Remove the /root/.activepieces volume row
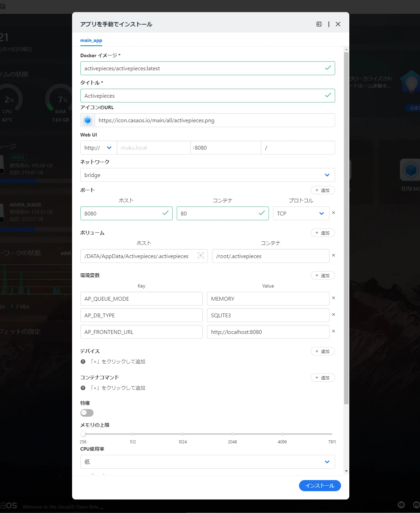The height and width of the screenshot is (513, 420). [333, 255]
